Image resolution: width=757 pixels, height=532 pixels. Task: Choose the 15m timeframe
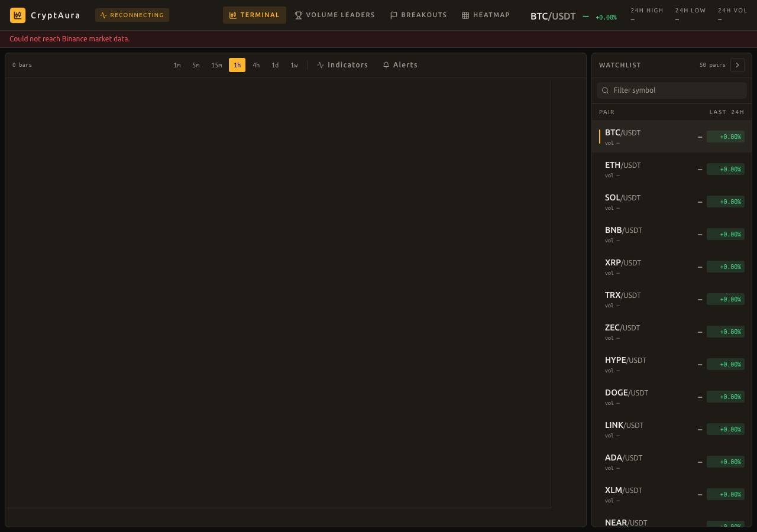pyautogui.click(x=216, y=65)
